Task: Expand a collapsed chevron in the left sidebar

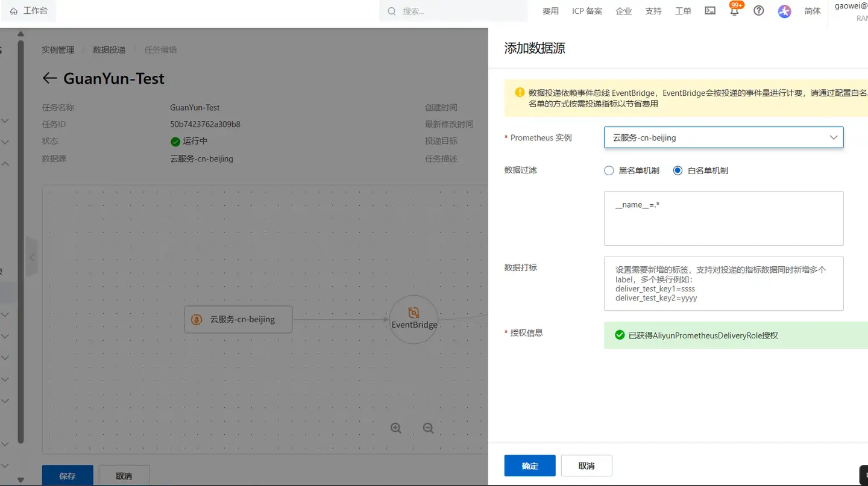Action: [5, 120]
